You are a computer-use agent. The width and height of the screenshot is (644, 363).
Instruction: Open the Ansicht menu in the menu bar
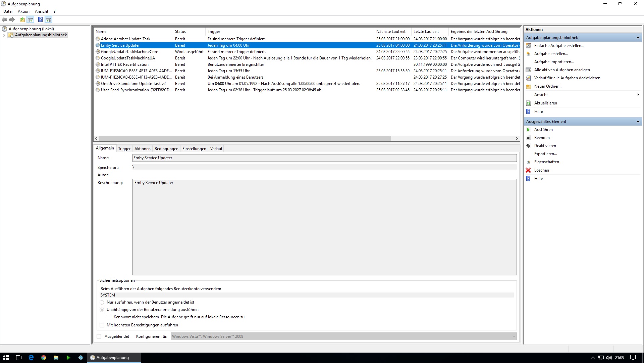[42, 11]
